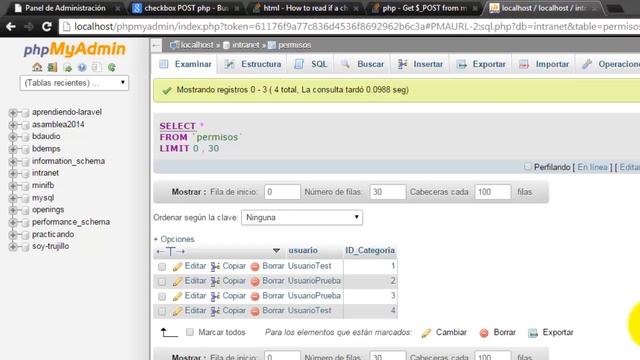Expand the mysql database tree node
Image resolution: width=640 pixels, height=360 pixels.
click(x=13, y=198)
